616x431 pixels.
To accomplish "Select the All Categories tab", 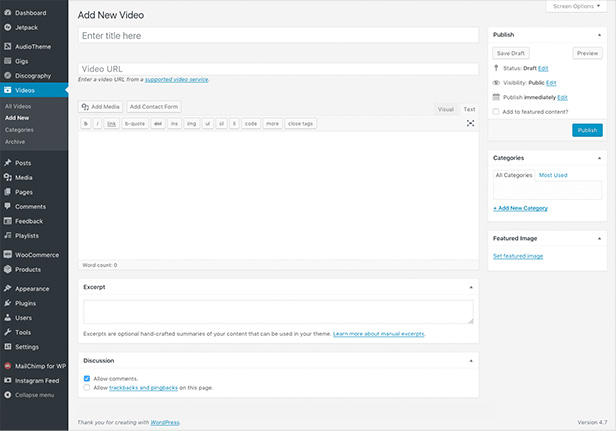I will [x=514, y=175].
